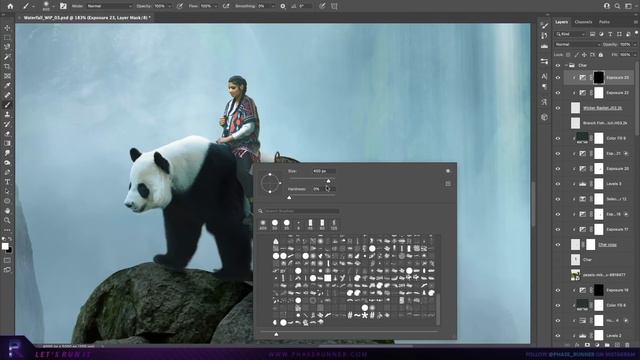Select the Hand tool
The image size is (640, 360).
click(7, 211)
